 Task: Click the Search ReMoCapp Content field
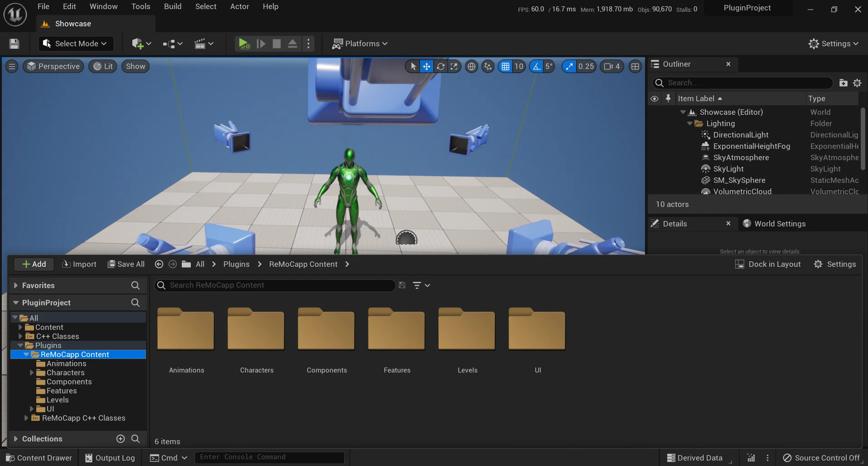275,285
